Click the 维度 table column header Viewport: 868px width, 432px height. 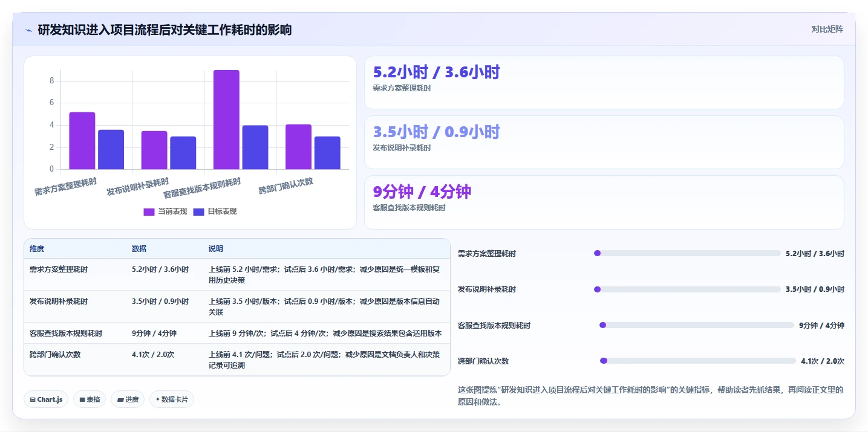pos(37,249)
